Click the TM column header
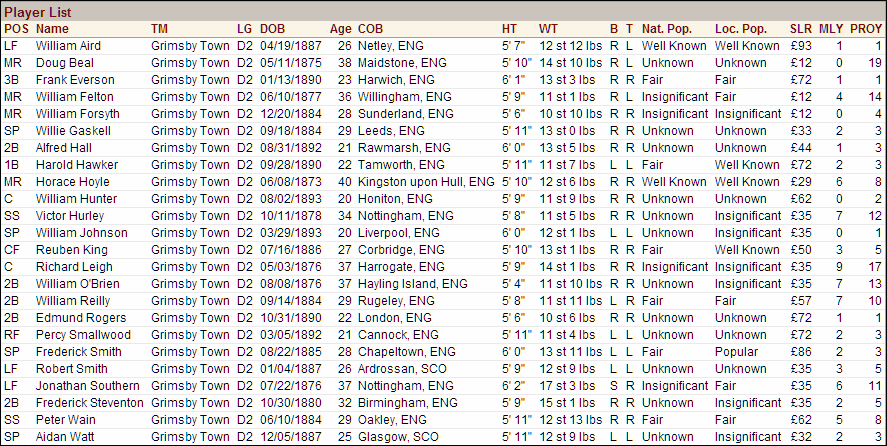Screen dimensions: 887x446 click(x=159, y=29)
